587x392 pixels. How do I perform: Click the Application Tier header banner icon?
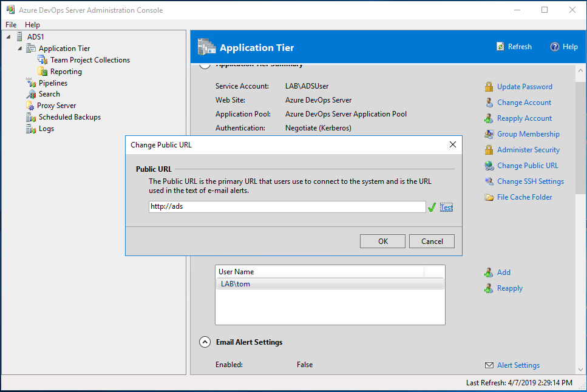click(206, 47)
